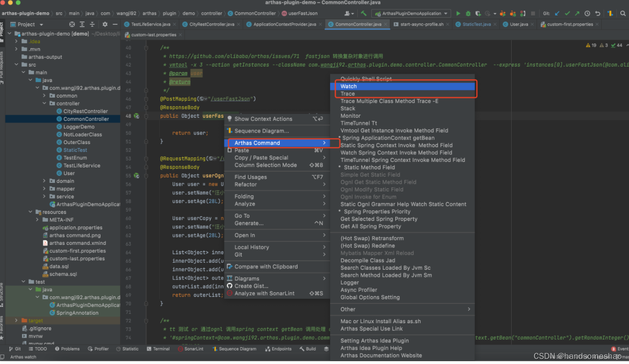Run ArthasPluginDemoApplication with the green play button
The height and width of the screenshot is (364, 629).
tap(458, 14)
